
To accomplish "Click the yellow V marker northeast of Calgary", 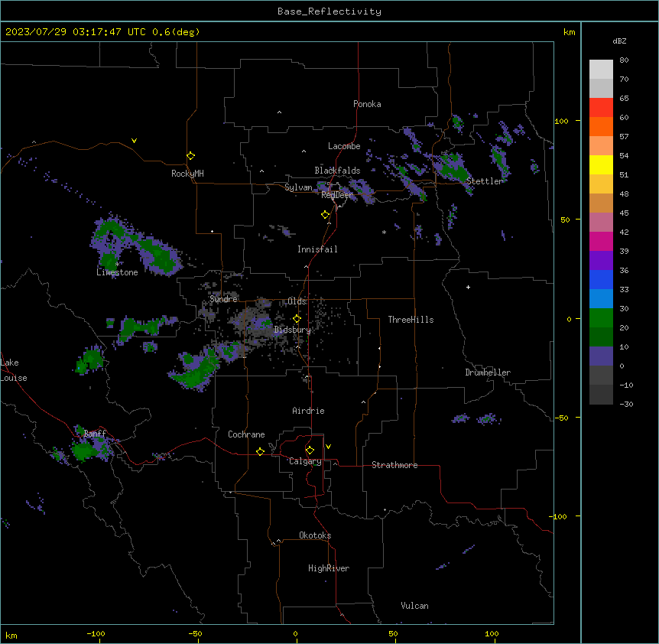I will pos(328,447).
